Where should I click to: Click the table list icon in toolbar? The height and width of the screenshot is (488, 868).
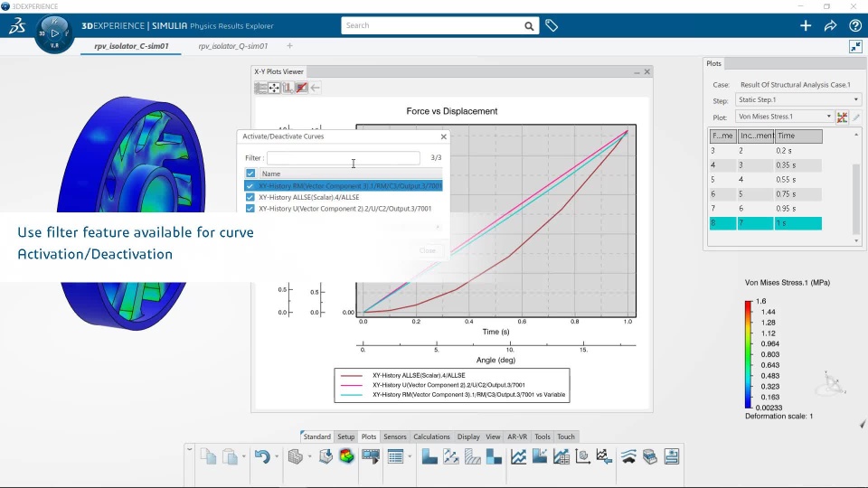tap(395, 456)
